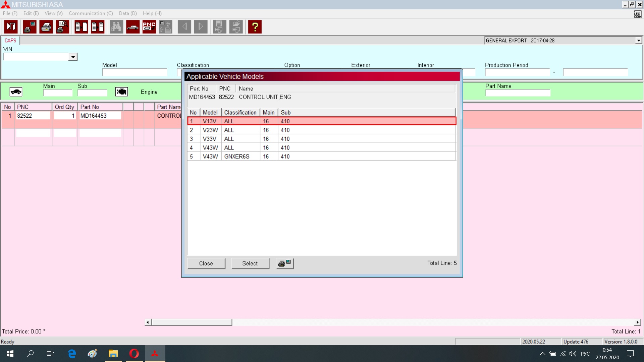Click the printer toolbar icon
Image resolution: width=644 pixels, height=362 pixels.
coord(46,27)
